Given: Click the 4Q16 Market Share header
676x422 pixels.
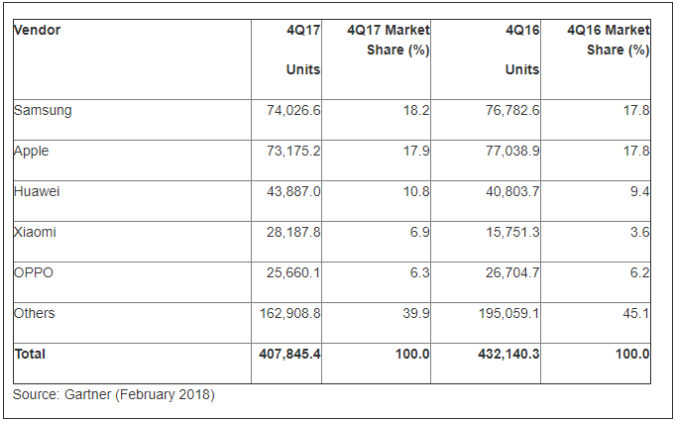Looking at the screenshot, I should [x=608, y=40].
